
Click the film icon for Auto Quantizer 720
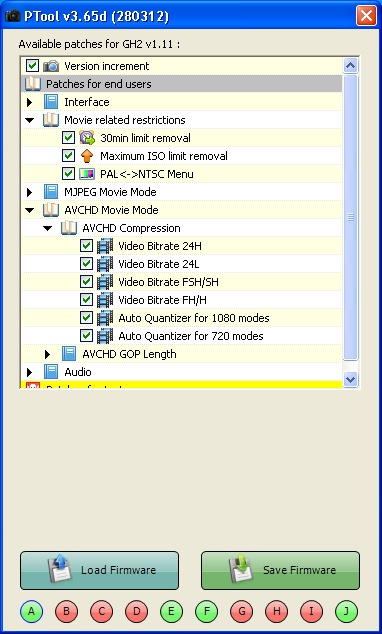pyautogui.click(x=105, y=336)
